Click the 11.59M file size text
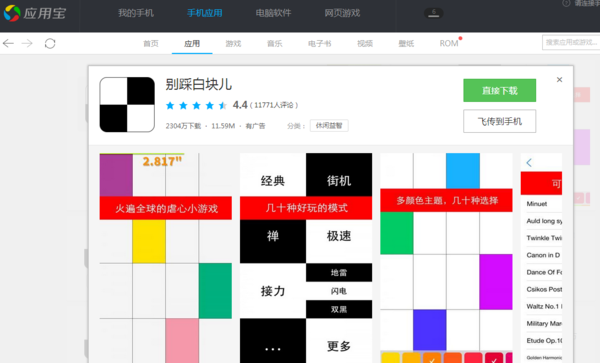The image size is (600, 363). coord(223,126)
